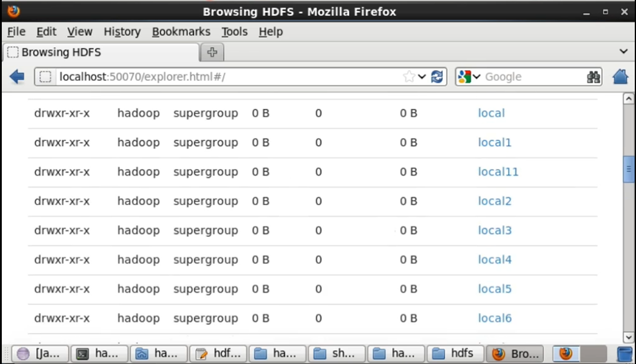Image resolution: width=636 pixels, height=364 pixels.
Task: Open the Tools menu
Action: (234, 32)
